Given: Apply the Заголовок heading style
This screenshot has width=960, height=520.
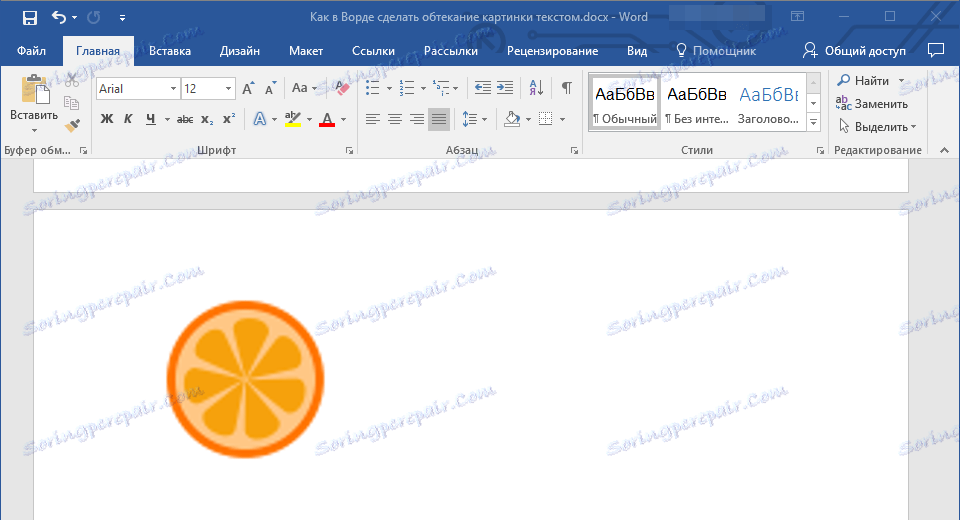Looking at the screenshot, I should (x=768, y=103).
